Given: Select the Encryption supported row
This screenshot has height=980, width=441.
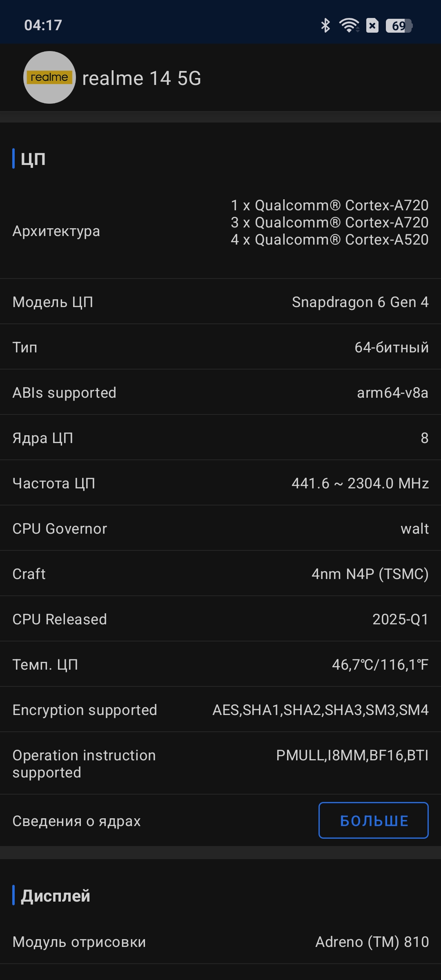Looking at the screenshot, I should tap(220, 710).
